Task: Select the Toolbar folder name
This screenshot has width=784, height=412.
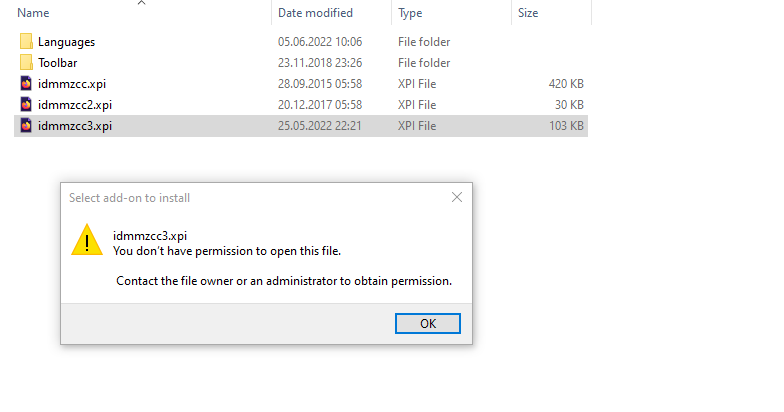Action: point(58,63)
